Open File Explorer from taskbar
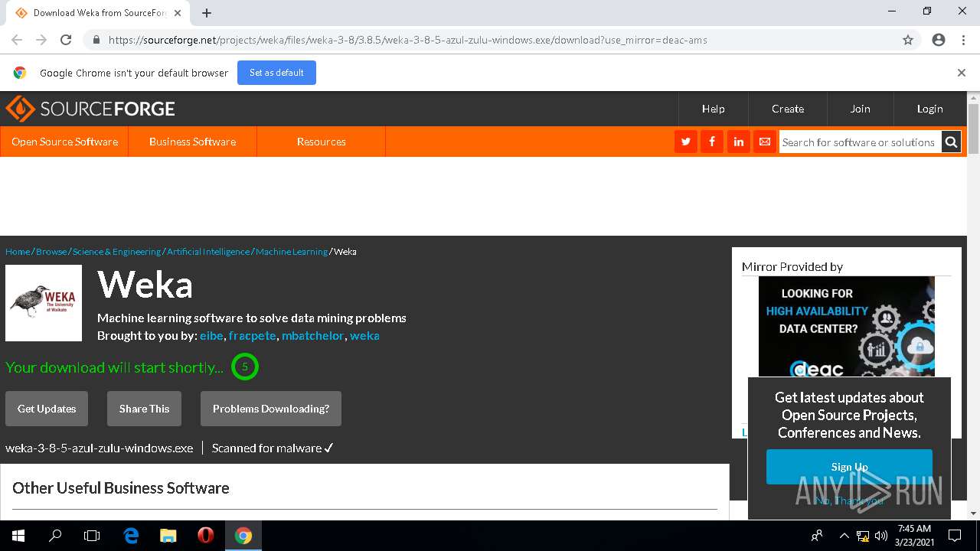The width and height of the screenshot is (980, 551). click(x=168, y=536)
